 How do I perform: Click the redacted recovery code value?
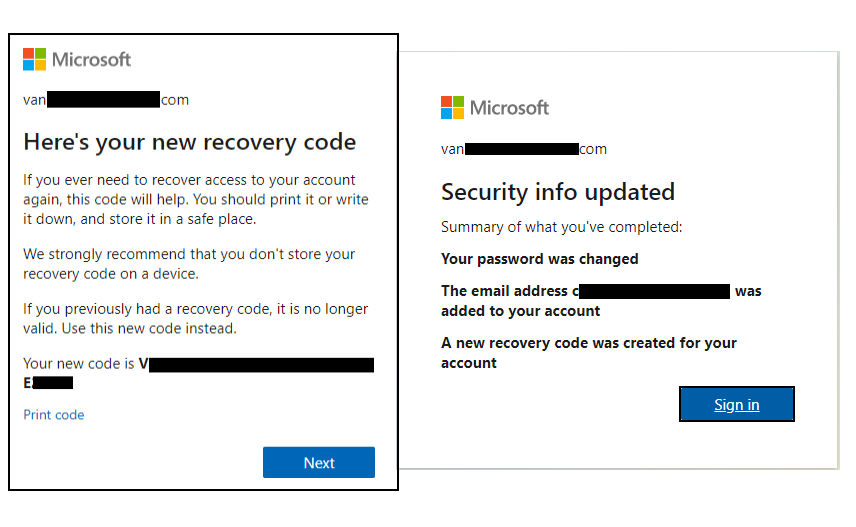click(x=262, y=365)
